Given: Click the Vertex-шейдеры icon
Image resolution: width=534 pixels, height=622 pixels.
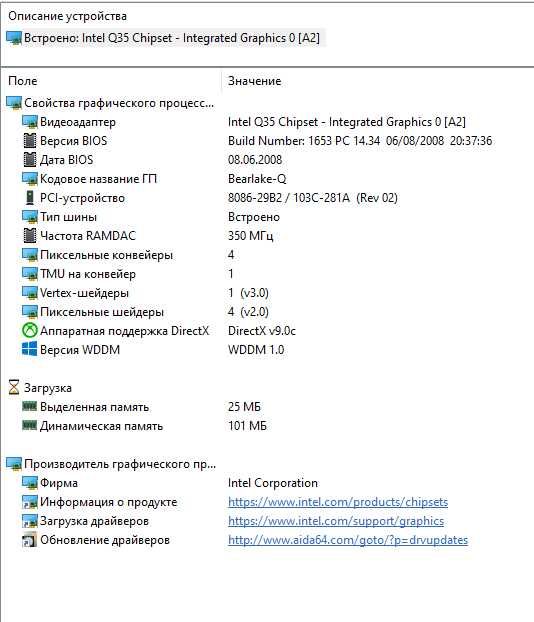Looking at the screenshot, I should click(x=30, y=293).
